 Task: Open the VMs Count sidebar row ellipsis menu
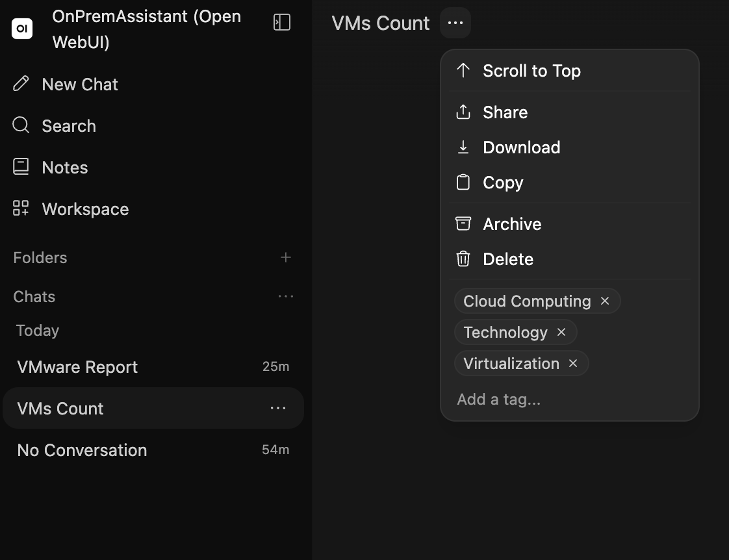[278, 408]
